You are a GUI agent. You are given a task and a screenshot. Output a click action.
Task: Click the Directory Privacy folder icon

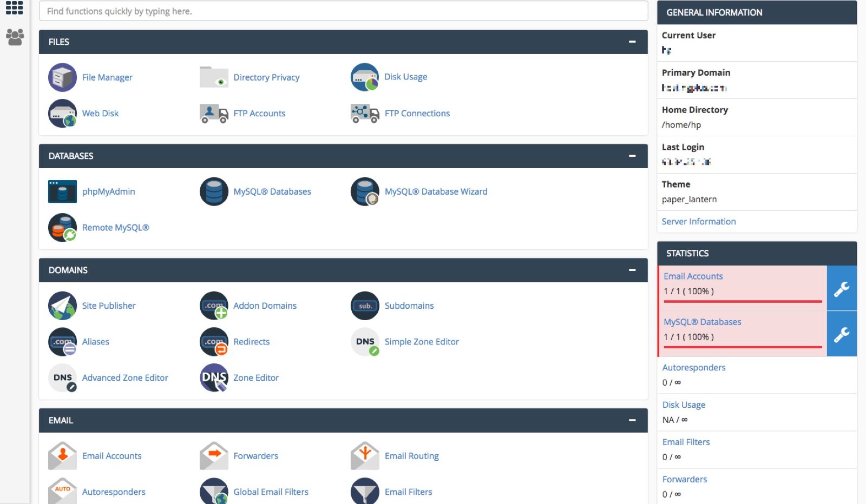tap(214, 77)
